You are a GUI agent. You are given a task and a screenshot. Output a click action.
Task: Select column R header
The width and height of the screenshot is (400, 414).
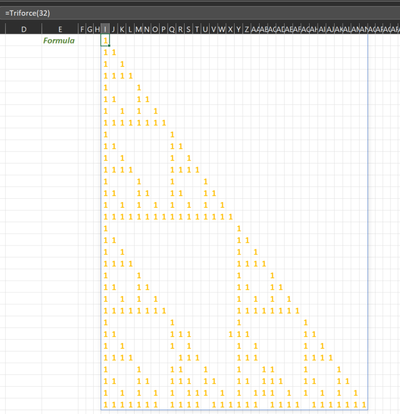(x=180, y=29)
